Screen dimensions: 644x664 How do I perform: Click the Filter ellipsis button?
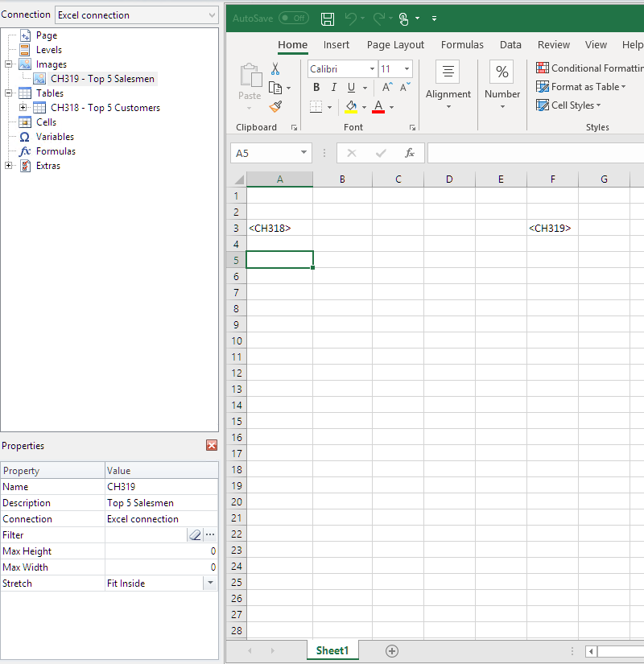209,534
